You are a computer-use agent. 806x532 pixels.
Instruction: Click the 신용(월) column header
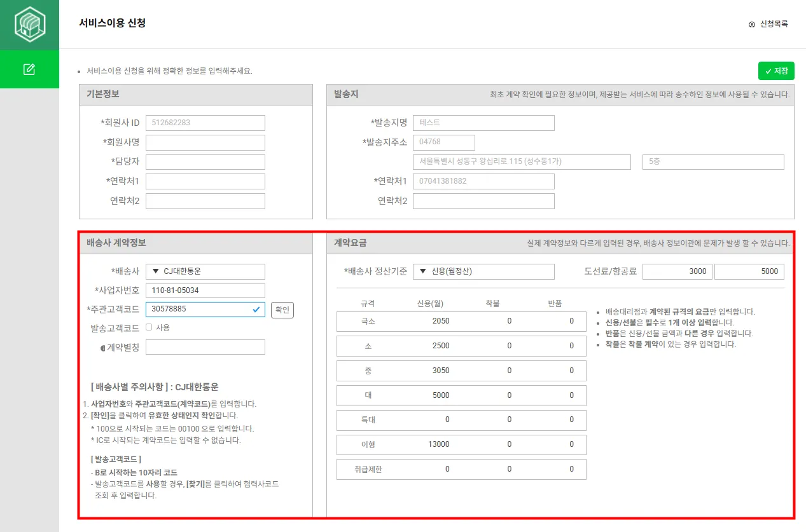(x=429, y=303)
